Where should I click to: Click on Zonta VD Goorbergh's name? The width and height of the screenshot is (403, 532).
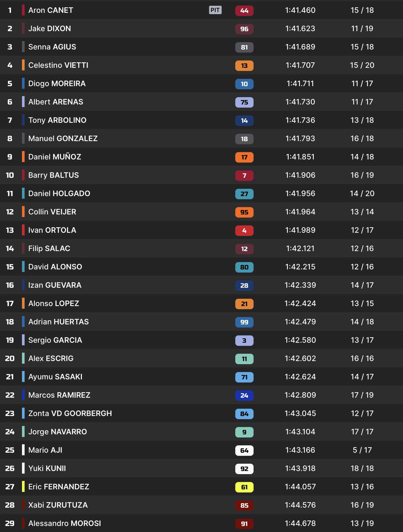coord(70,413)
